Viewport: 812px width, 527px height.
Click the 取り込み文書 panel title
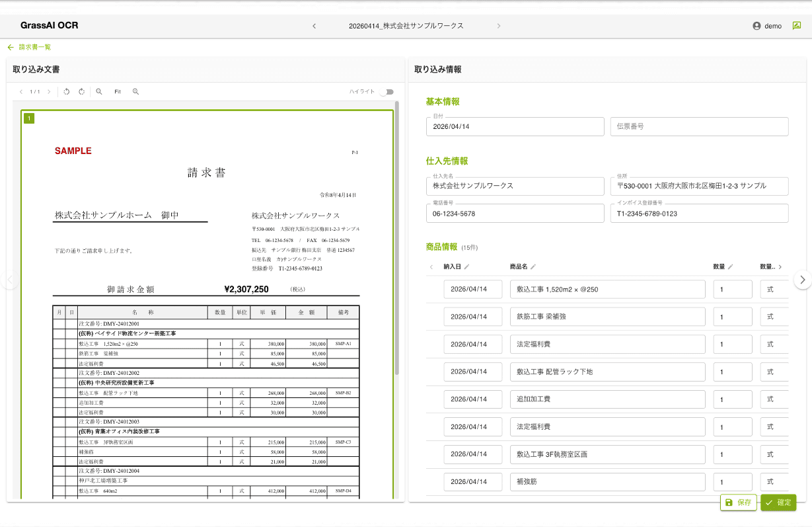coord(36,69)
